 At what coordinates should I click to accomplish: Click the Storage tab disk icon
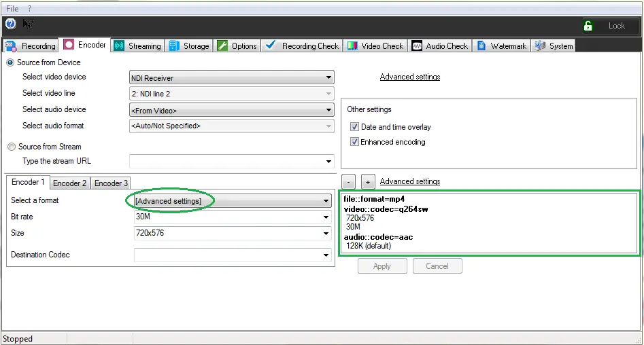173,46
